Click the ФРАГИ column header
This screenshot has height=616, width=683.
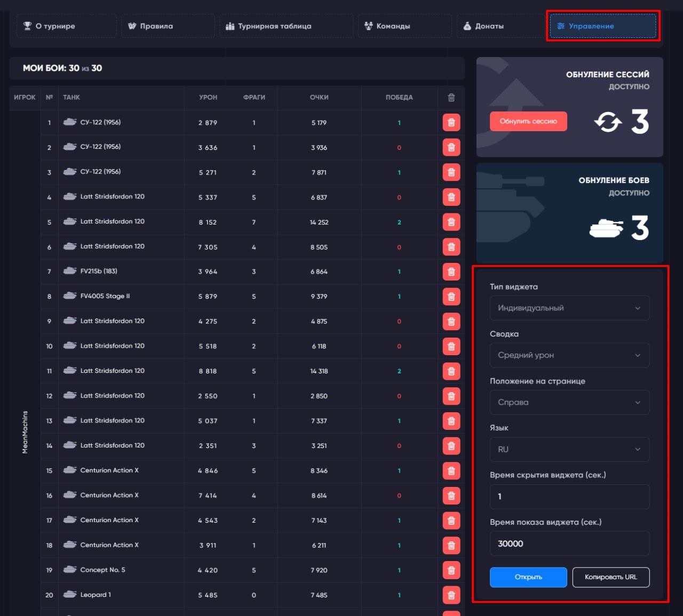pyautogui.click(x=254, y=98)
